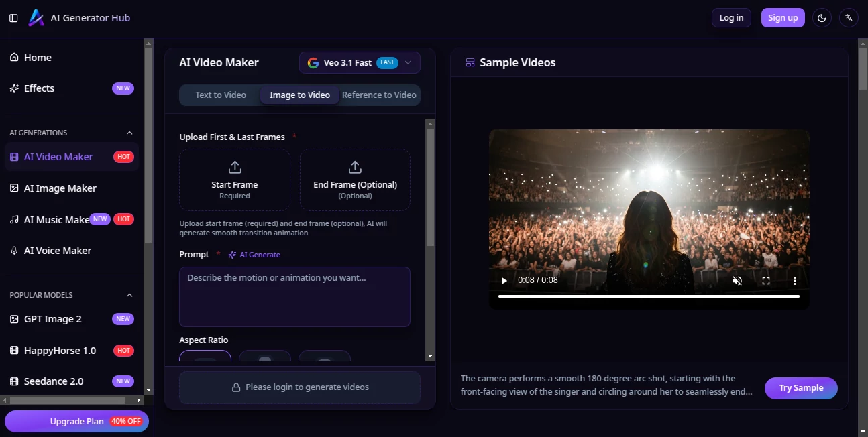The height and width of the screenshot is (437, 868).
Task: Click the Google logo in model selector
Action: coord(313,63)
